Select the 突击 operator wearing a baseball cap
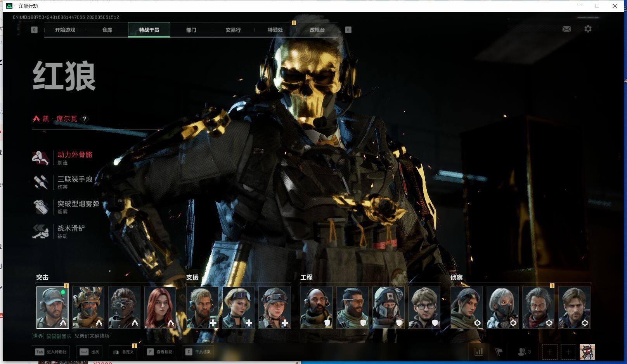627x364 pixels. 52,307
